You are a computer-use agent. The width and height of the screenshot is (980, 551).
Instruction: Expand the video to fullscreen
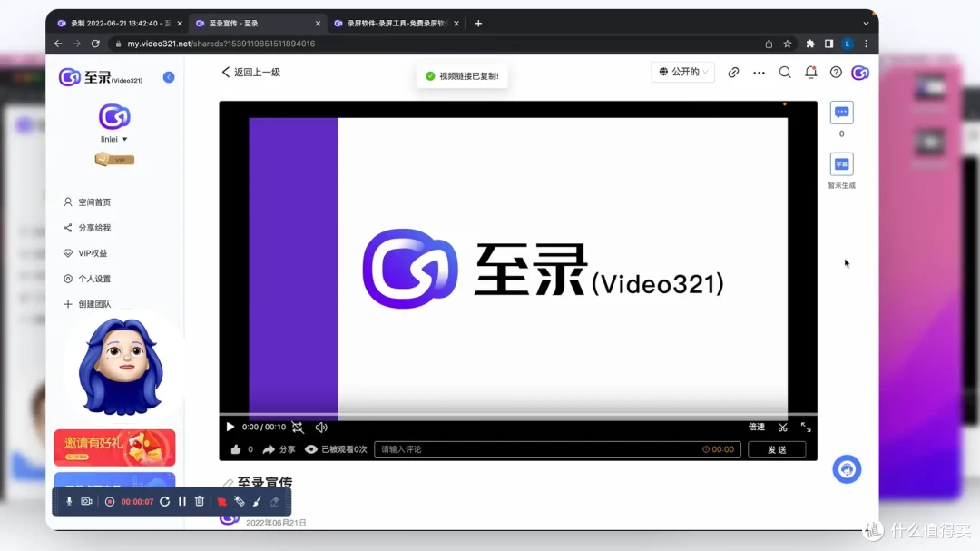806,428
